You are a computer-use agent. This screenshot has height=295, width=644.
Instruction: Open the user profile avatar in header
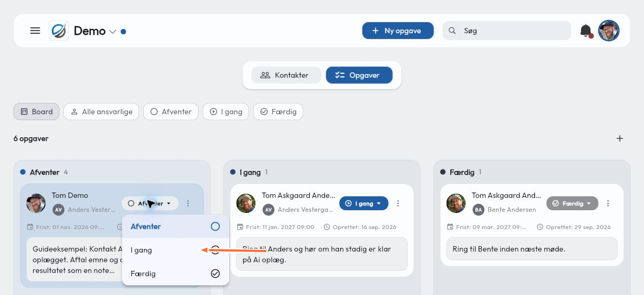pos(609,31)
